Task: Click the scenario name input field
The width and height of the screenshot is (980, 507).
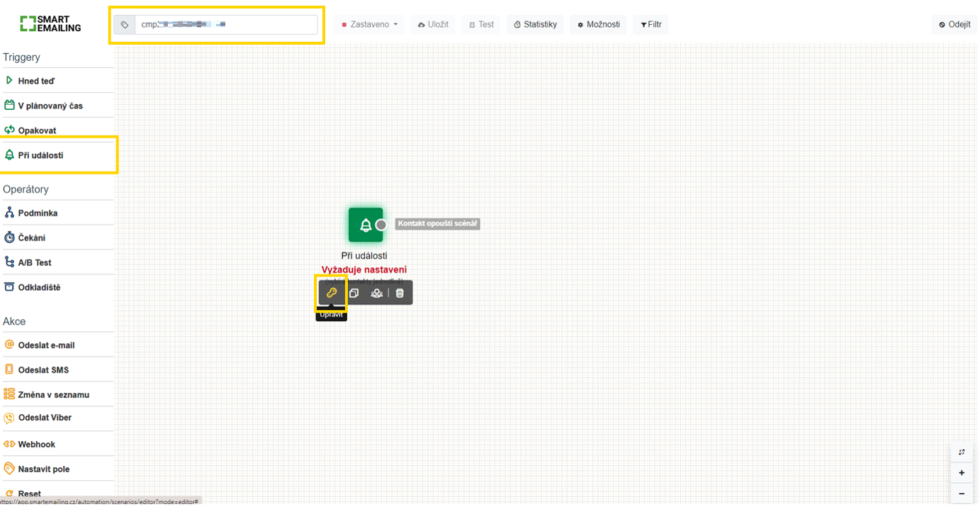Action: (225, 25)
